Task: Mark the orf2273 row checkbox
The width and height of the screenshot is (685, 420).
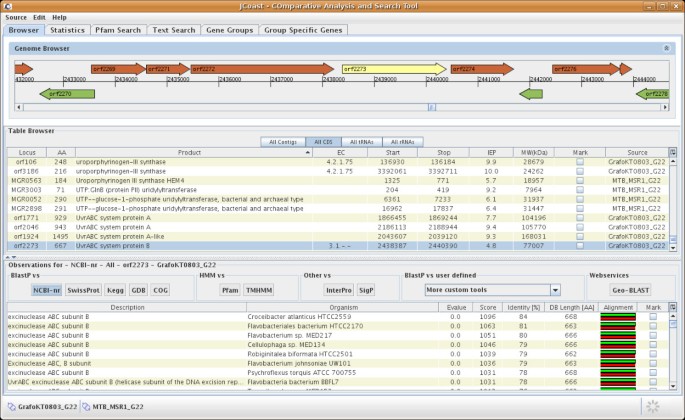Action: pos(580,246)
